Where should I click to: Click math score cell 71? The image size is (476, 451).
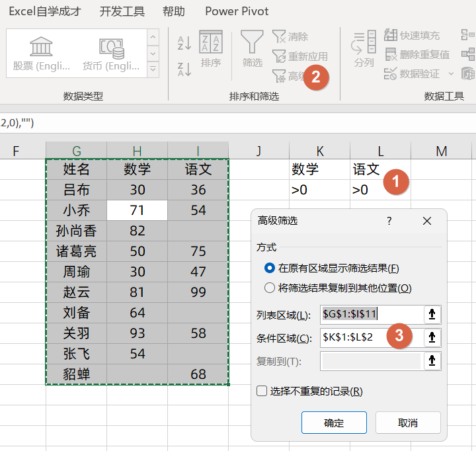[x=137, y=210]
